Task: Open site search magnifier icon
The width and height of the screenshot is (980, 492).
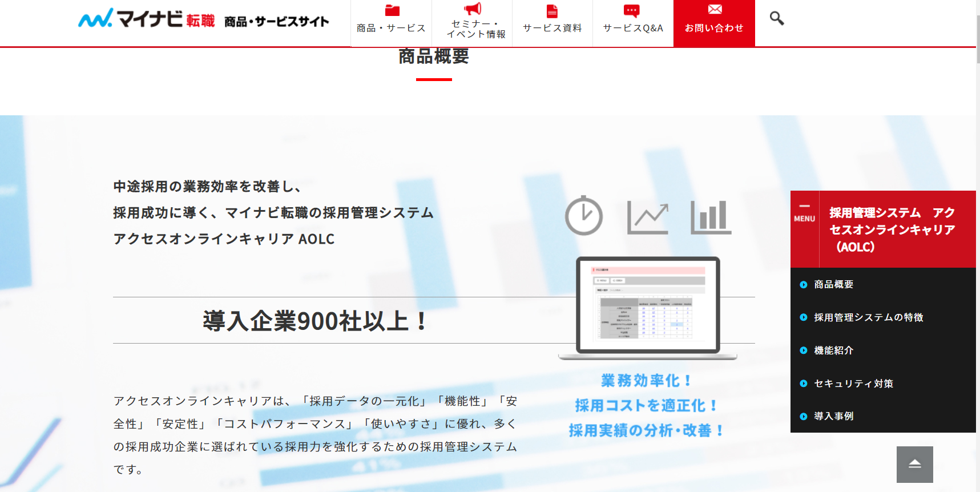Action: pos(777,18)
